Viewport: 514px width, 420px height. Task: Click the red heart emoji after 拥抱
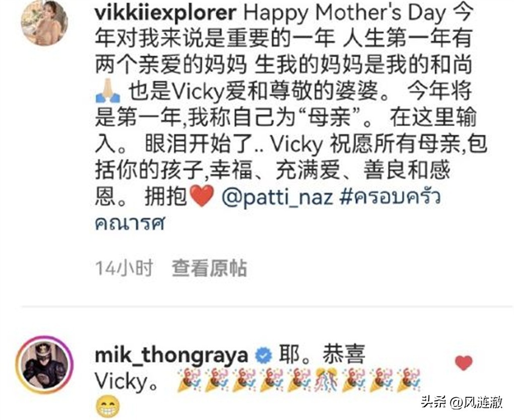[202, 196]
